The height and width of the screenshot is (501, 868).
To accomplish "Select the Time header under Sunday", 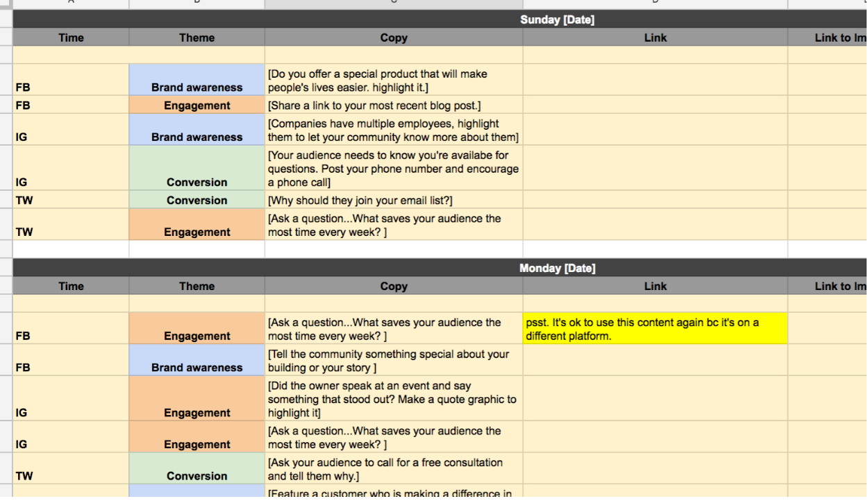I will coord(71,37).
